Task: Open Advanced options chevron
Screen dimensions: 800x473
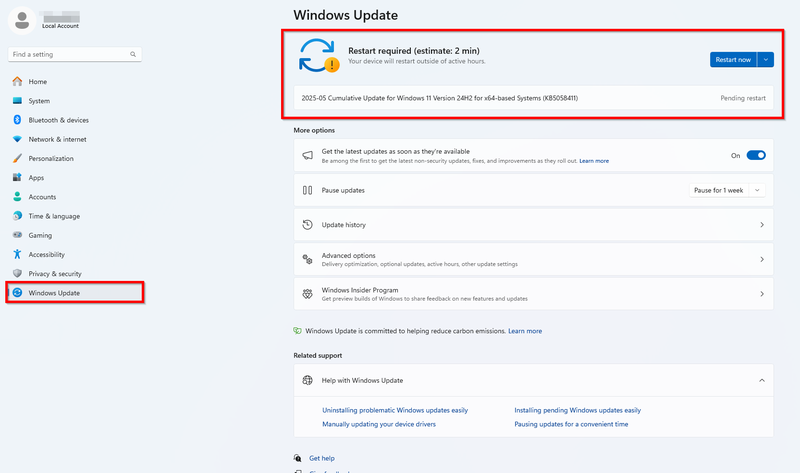Action: point(762,259)
